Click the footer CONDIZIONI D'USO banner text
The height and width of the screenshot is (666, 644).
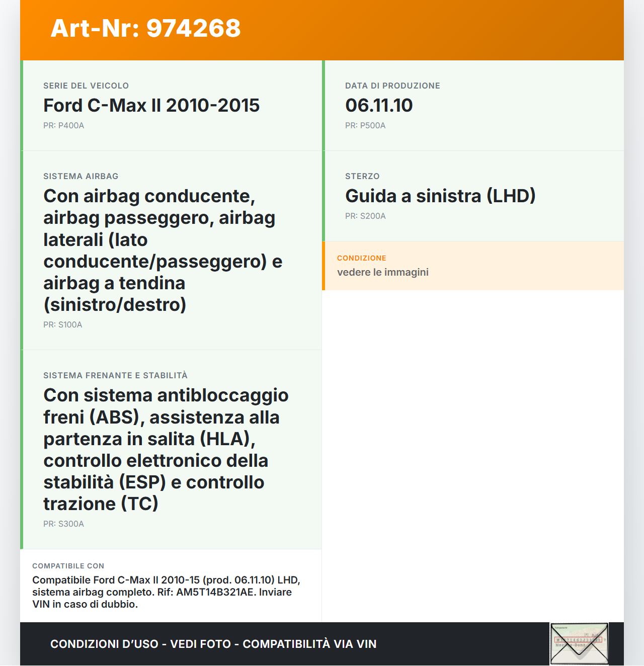tap(213, 644)
